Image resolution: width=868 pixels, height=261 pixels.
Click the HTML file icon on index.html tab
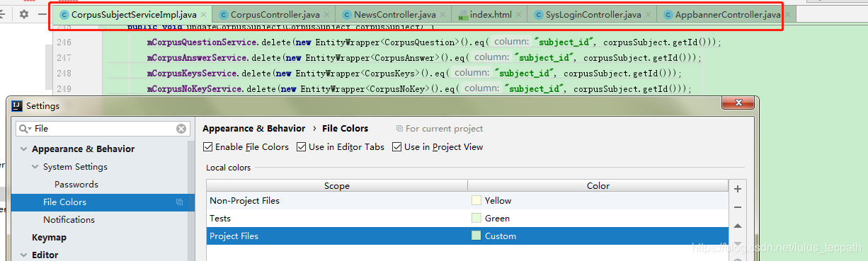pyautogui.click(x=464, y=15)
